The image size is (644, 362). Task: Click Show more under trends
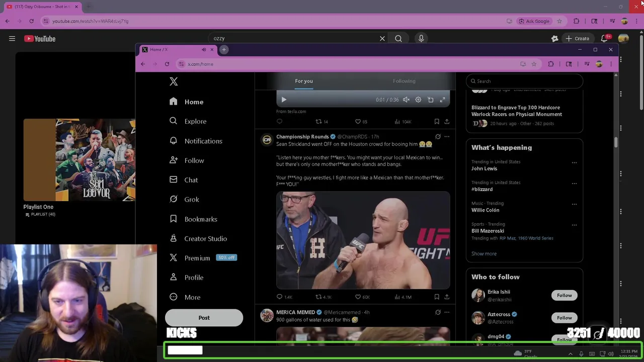point(484,253)
